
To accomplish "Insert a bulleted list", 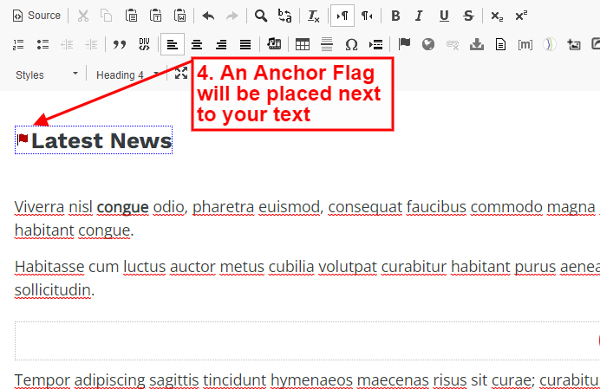I will (43, 45).
